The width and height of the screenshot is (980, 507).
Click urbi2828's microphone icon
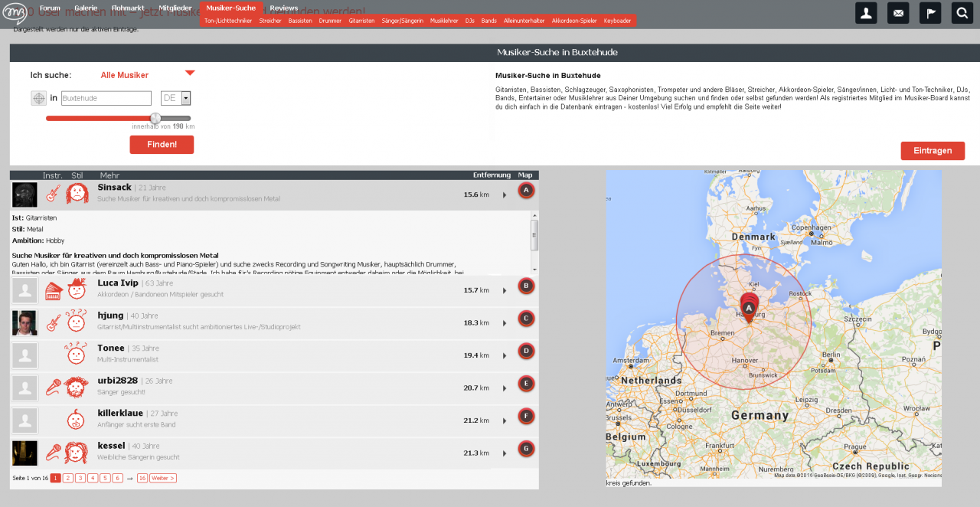pyautogui.click(x=53, y=388)
